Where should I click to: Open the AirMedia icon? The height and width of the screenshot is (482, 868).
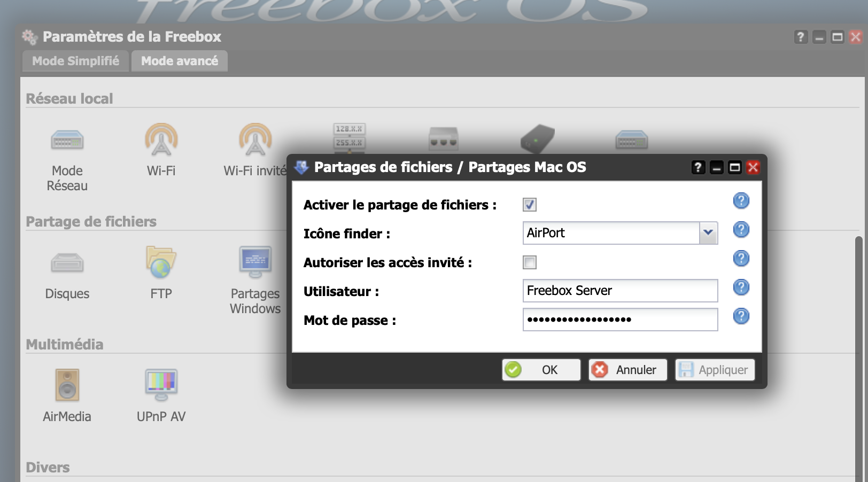[67, 385]
